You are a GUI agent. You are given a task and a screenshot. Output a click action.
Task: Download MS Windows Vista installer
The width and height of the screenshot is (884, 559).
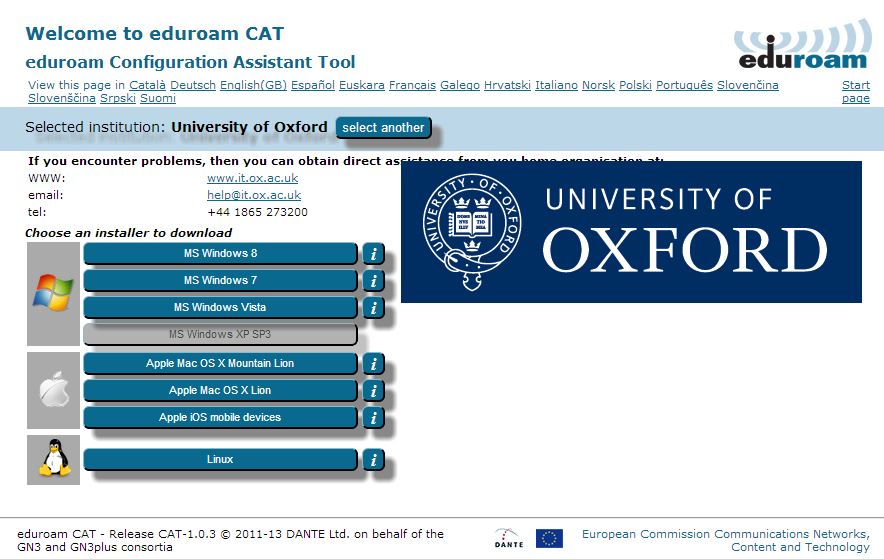220,308
